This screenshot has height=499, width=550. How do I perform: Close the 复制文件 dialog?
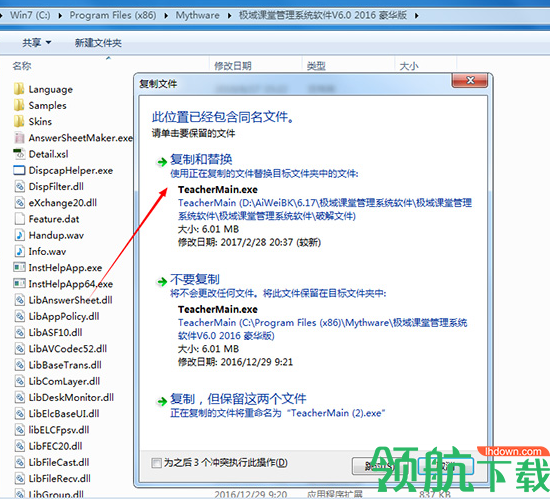tap(470, 81)
